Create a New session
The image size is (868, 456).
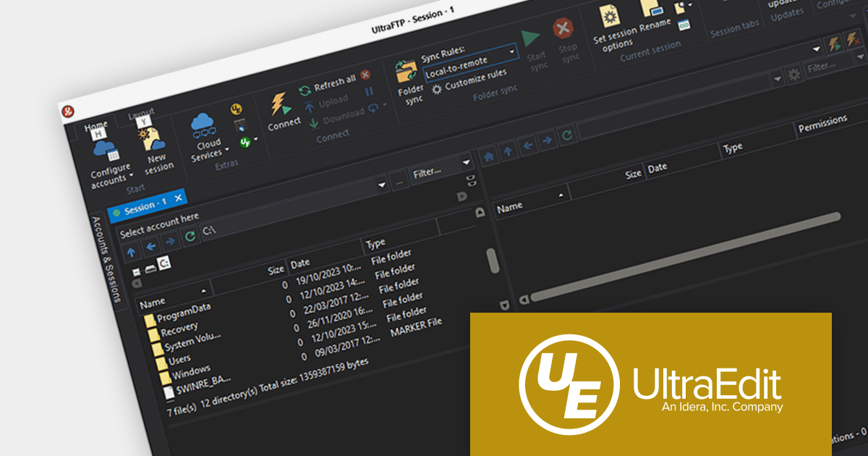point(157,150)
